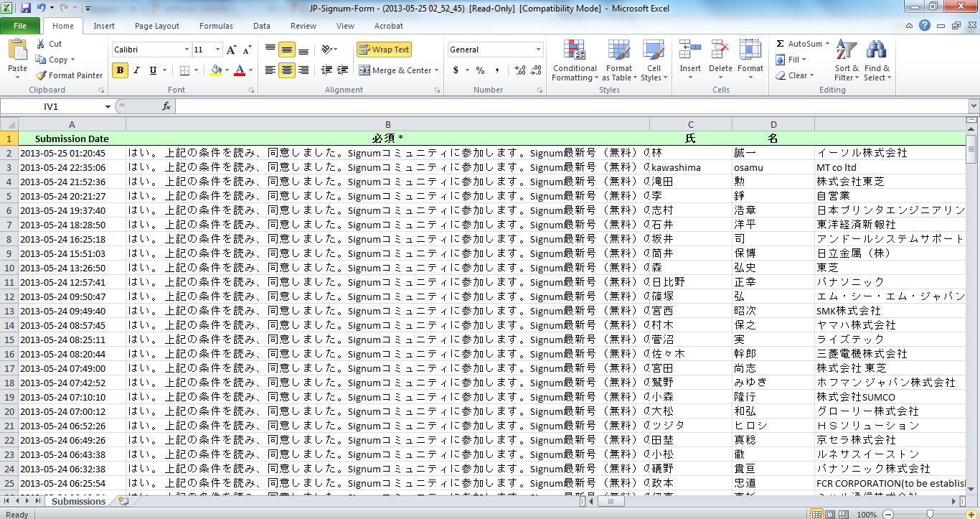Screen dimensions: 980x519
Task: Switch to Normal view in status bar
Action: 816,514
